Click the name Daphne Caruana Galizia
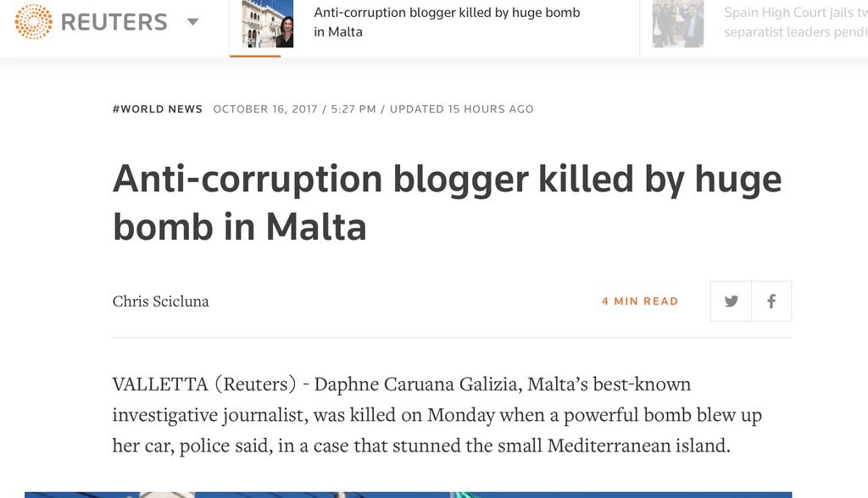This screenshot has height=498, width=868. click(416, 385)
